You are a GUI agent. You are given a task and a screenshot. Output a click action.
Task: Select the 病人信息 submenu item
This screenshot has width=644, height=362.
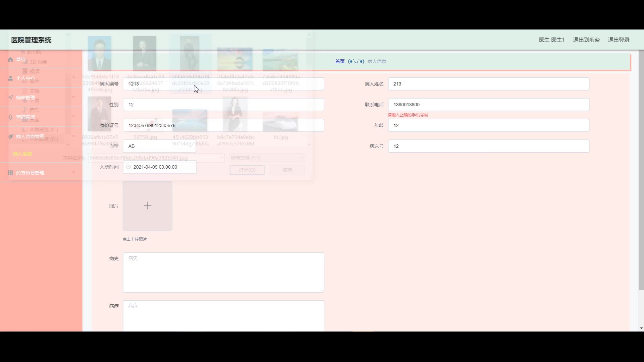click(22, 154)
